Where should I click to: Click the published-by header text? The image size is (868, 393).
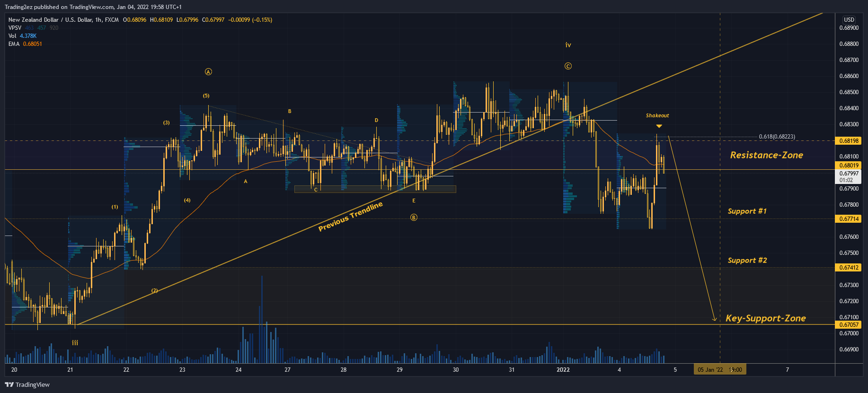[93, 7]
